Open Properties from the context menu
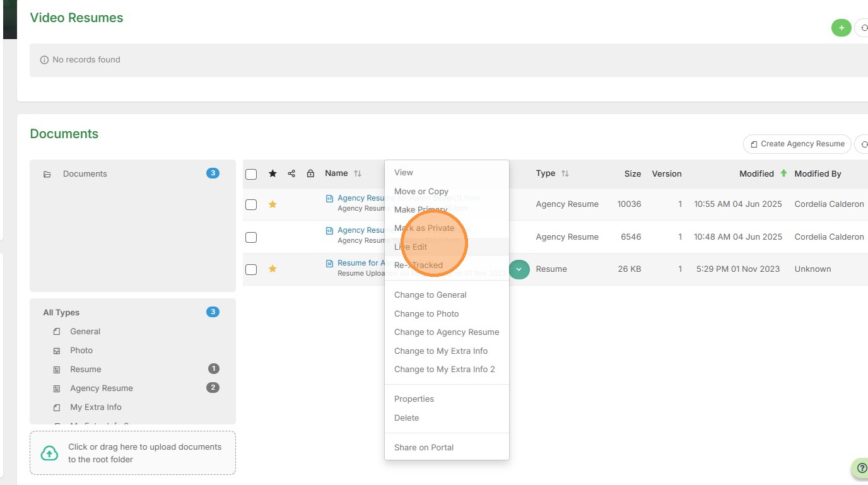 click(x=447, y=399)
